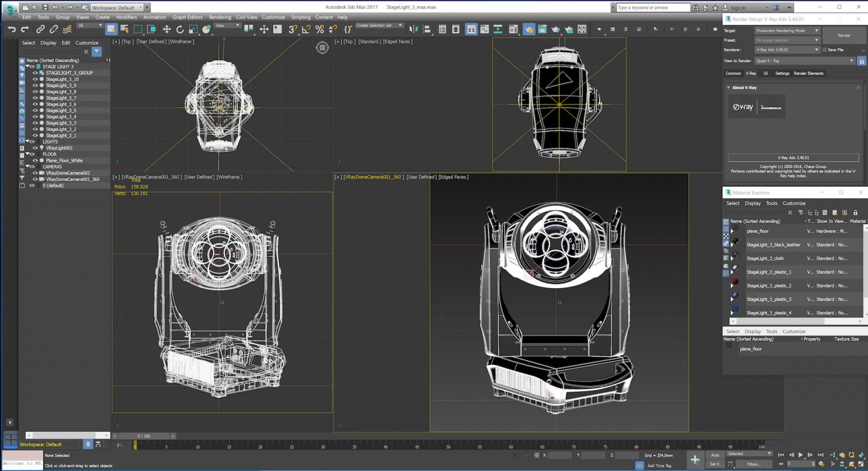The image size is (868, 471).
Task: Open reference coordinate View dropdown
Action: click(x=227, y=25)
